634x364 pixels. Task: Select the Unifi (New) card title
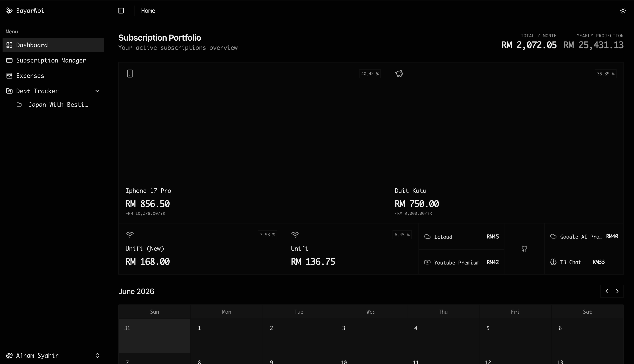pos(144,249)
